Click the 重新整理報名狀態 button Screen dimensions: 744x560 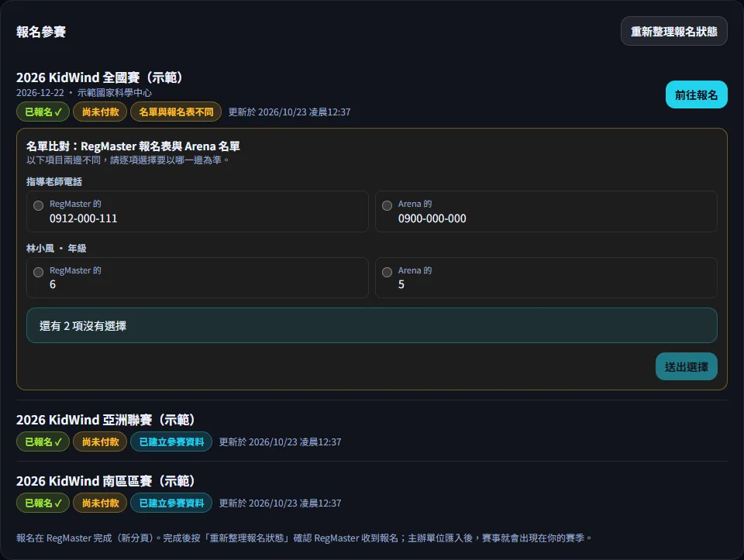tap(673, 31)
